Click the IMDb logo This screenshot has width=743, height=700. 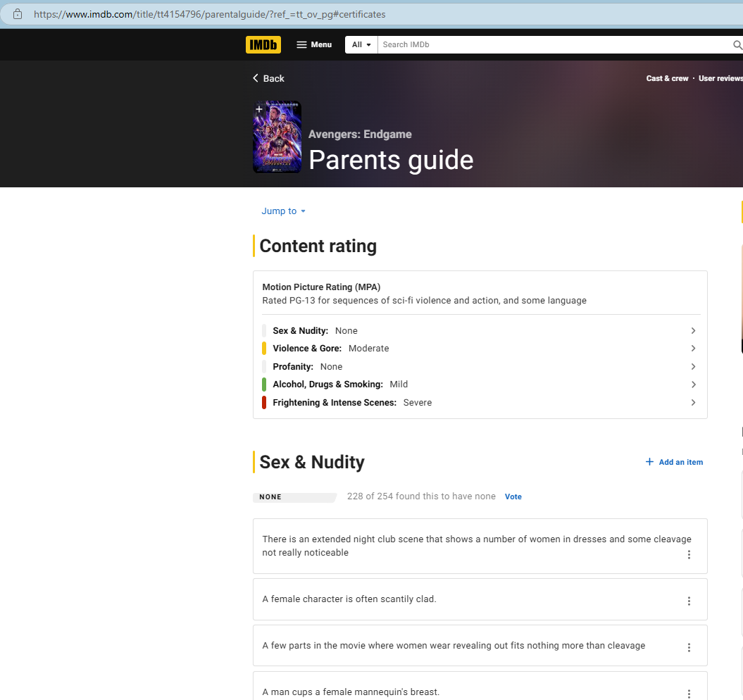click(263, 44)
